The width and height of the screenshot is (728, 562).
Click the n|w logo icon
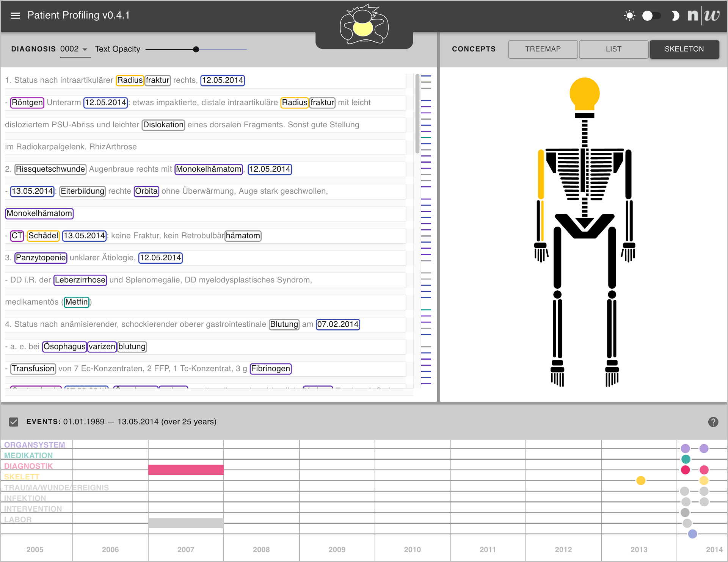[x=703, y=16]
